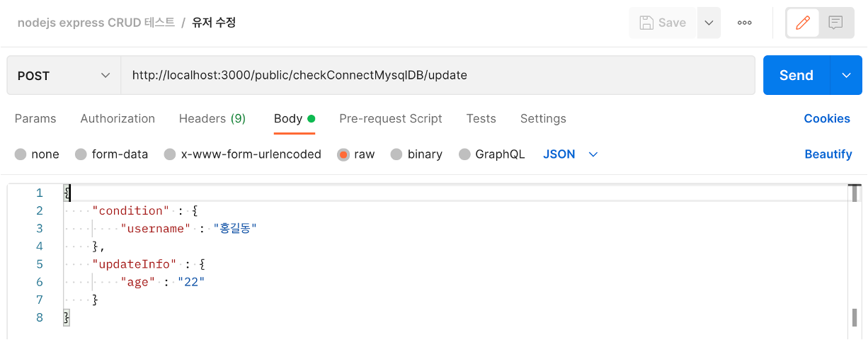The image size is (868, 340).
Task: Open the Cookies link
Action: point(827,118)
